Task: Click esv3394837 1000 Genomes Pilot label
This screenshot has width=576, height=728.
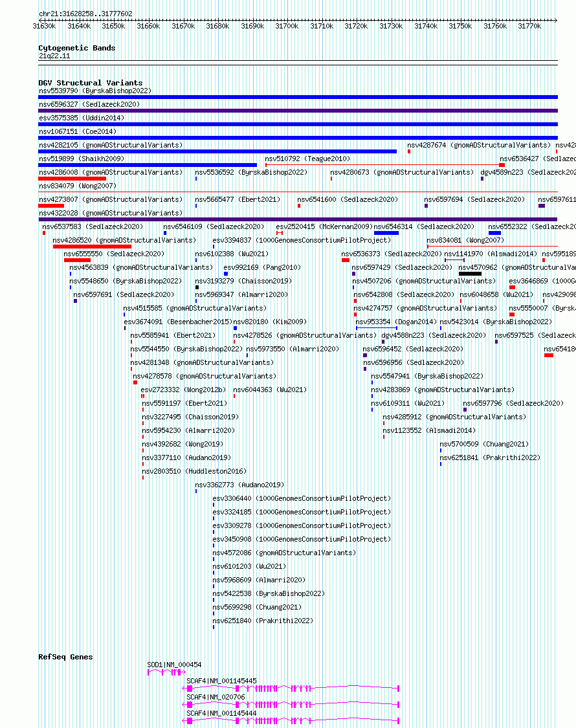Action: [x=302, y=240]
